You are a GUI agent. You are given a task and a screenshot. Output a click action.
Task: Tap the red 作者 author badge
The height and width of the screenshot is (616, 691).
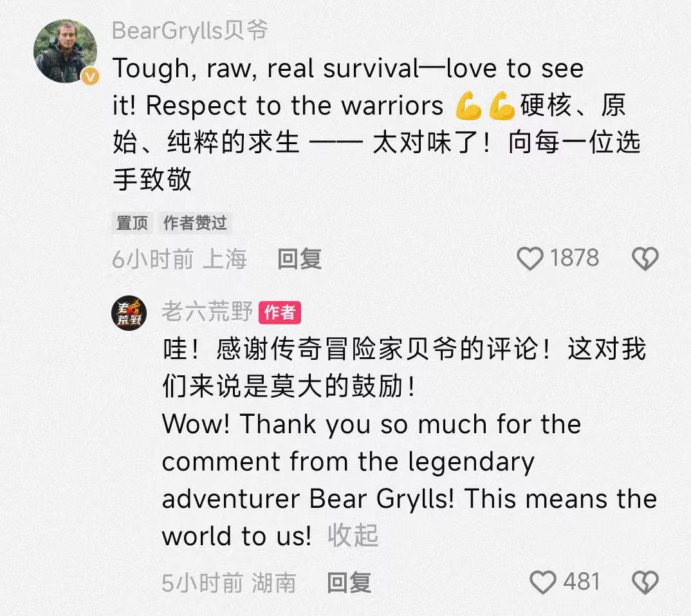click(x=280, y=313)
